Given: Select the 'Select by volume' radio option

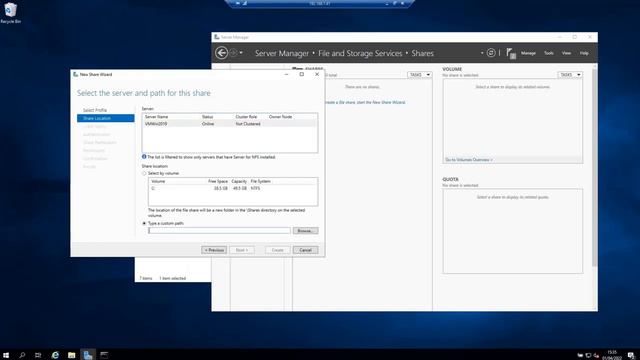Looking at the screenshot, I should (x=144, y=173).
